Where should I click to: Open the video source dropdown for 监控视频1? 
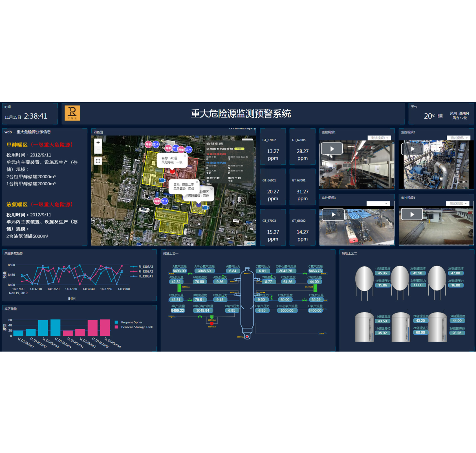pyautogui.click(x=379, y=138)
